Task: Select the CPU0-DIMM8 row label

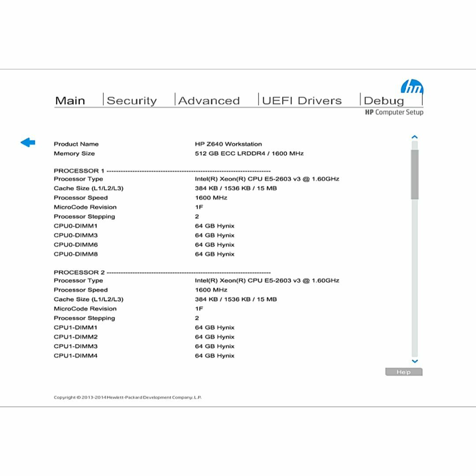Action: (x=76, y=254)
